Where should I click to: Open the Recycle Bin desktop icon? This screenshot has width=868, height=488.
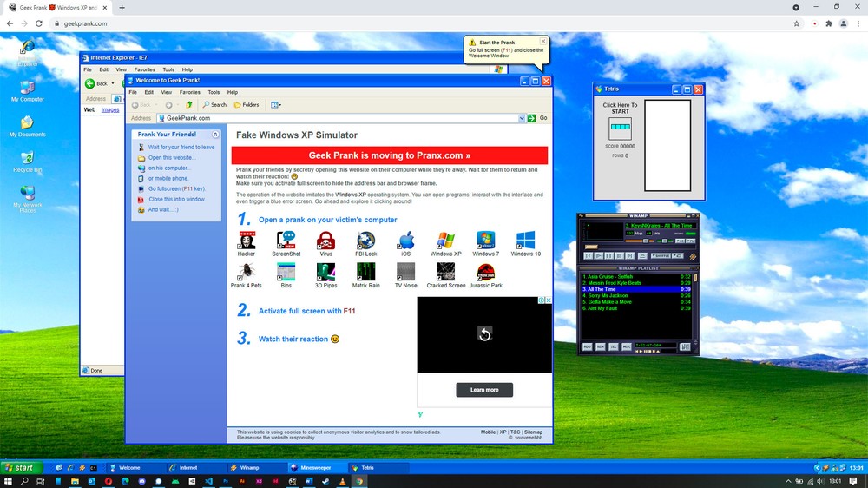[27, 162]
